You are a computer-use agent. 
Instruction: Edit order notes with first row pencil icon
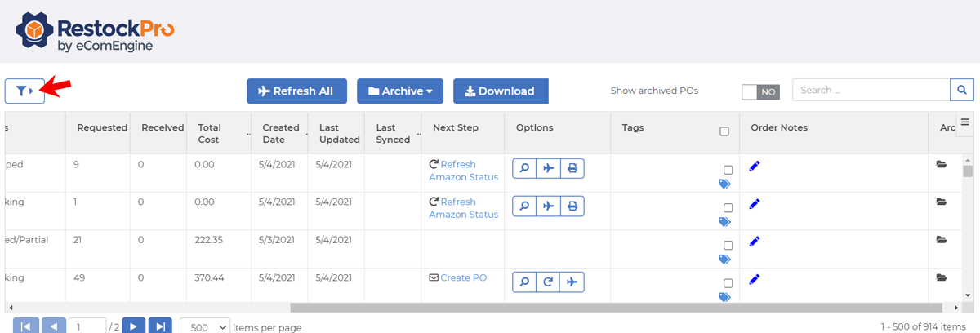tap(755, 166)
